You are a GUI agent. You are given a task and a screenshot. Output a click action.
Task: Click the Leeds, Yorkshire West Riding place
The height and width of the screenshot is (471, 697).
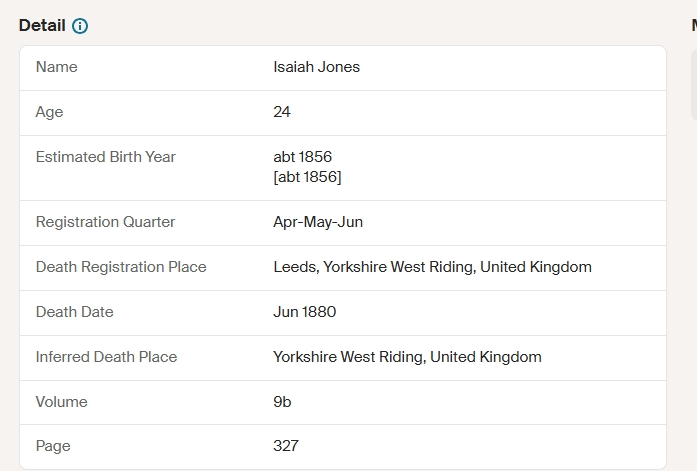pyautogui.click(x=433, y=267)
